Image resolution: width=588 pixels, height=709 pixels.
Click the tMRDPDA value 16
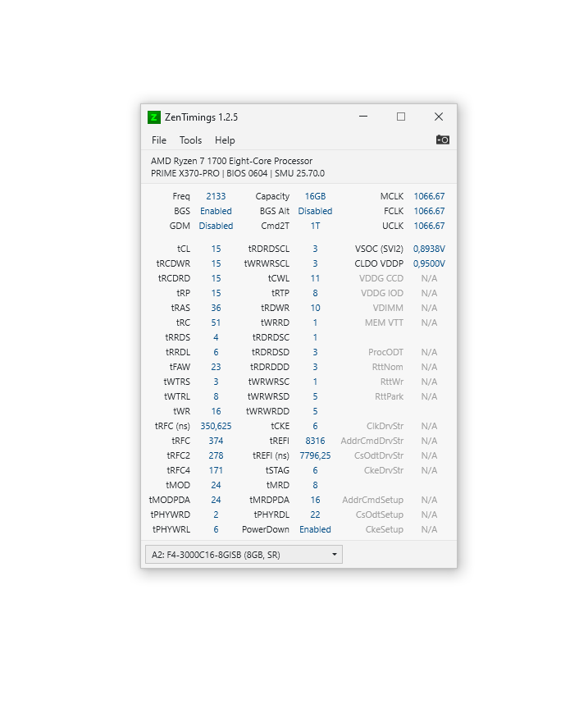[315, 500]
